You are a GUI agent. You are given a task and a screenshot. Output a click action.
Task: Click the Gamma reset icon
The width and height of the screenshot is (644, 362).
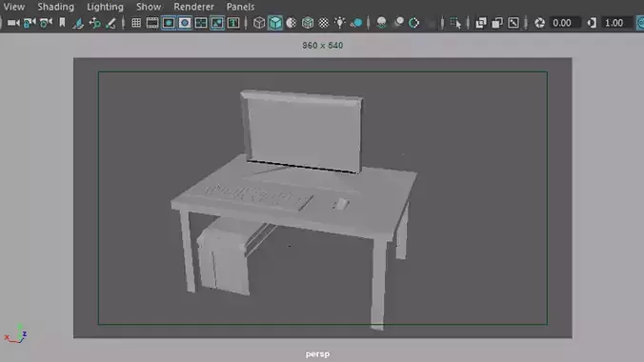tap(592, 23)
